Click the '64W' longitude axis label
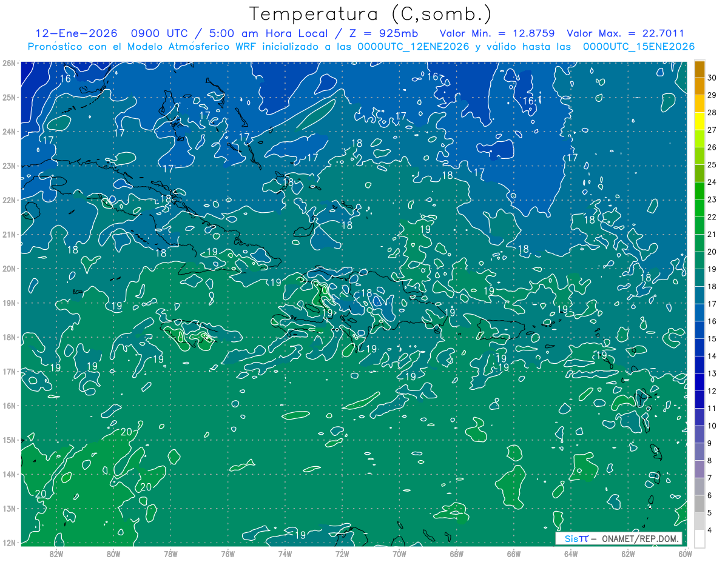The height and width of the screenshot is (562, 728). [x=571, y=554]
